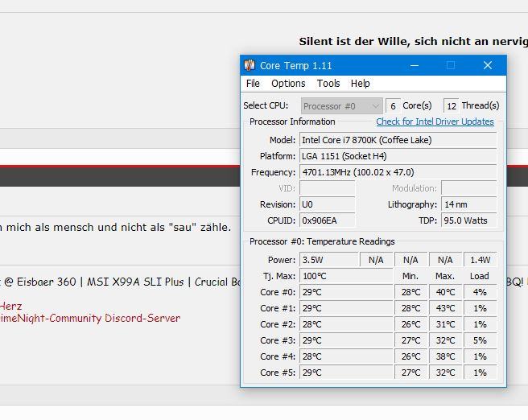This screenshot has height=420, width=528.
Task: Click the CPUID value 0x906EA
Action: pyautogui.click(x=328, y=220)
